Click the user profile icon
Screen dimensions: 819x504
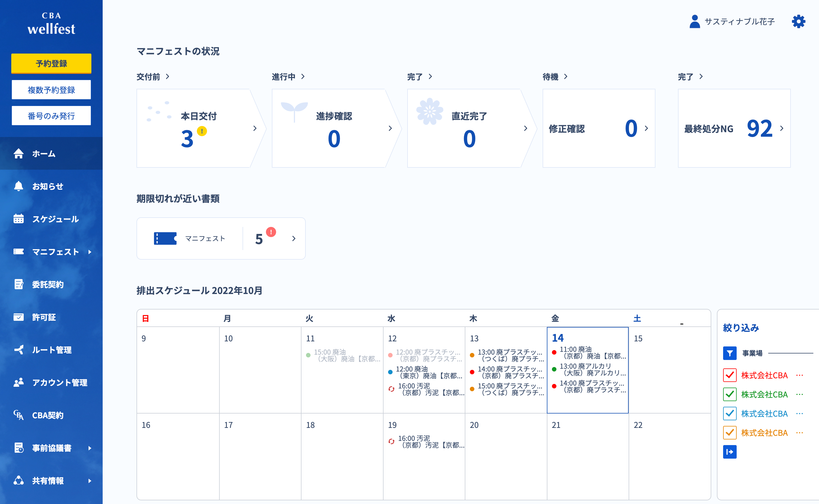tap(695, 22)
